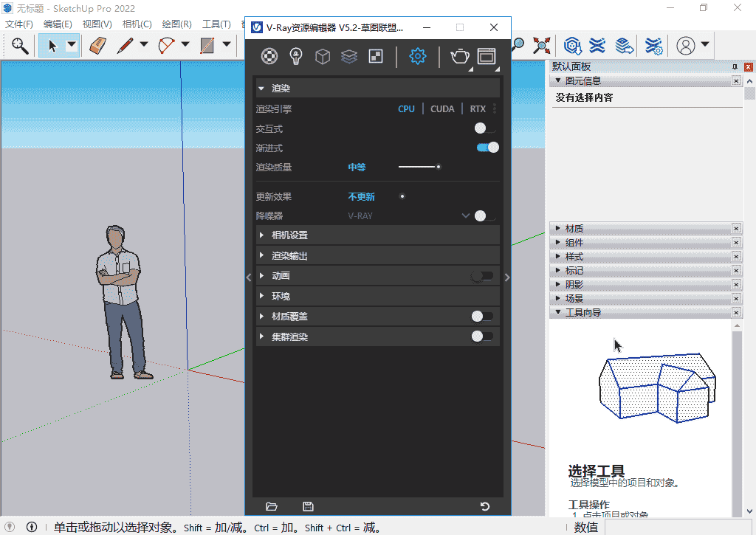756x535 pixels.
Task: Adjust the 渲染质量 quality slider
Action: (438, 168)
